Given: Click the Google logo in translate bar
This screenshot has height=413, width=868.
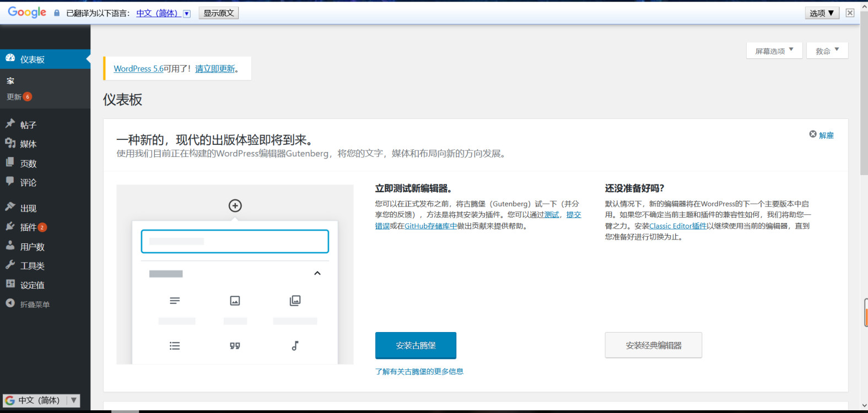Looking at the screenshot, I should click(x=27, y=12).
